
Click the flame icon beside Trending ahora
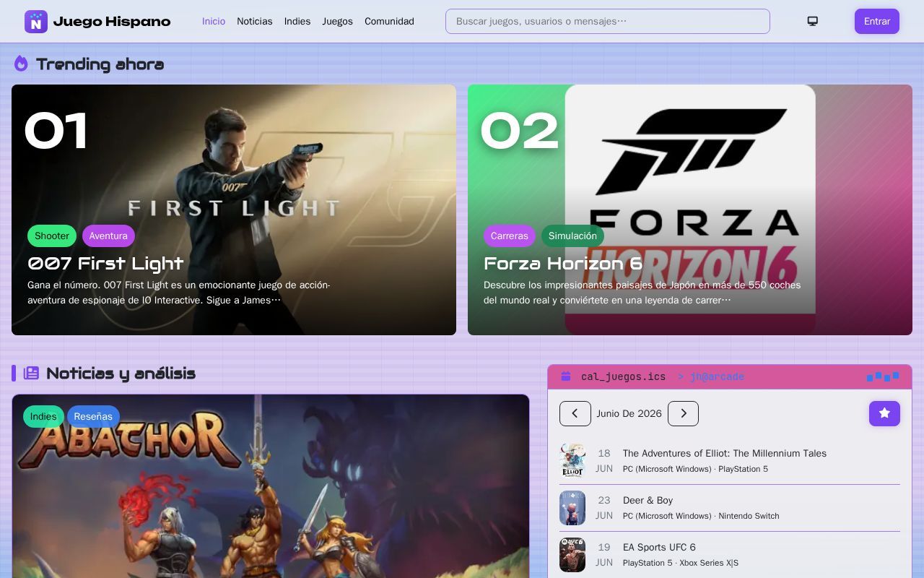21,64
